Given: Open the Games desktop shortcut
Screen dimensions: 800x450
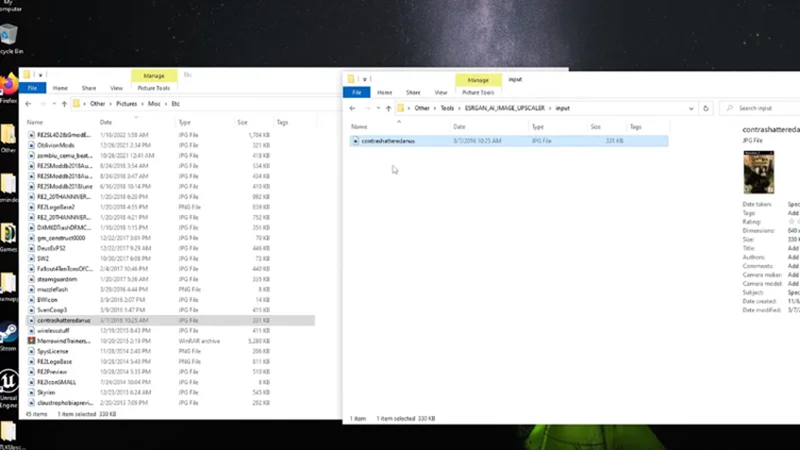Looking at the screenshot, I should pos(8,237).
